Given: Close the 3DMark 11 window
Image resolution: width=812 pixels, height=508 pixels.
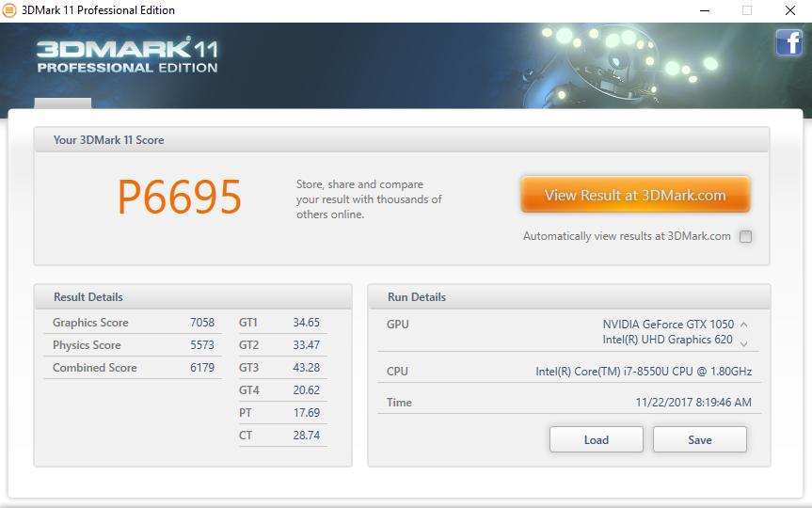Looking at the screenshot, I should pos(790,10).
